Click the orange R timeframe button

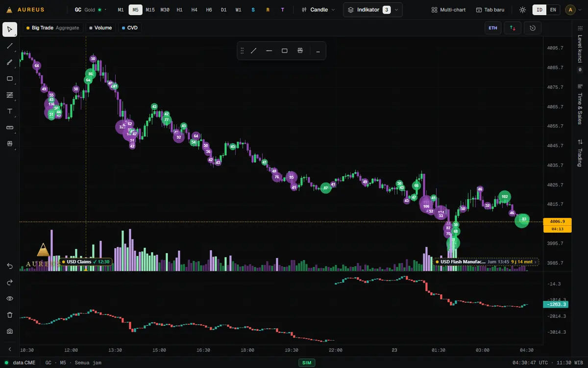tap(268, 10)
